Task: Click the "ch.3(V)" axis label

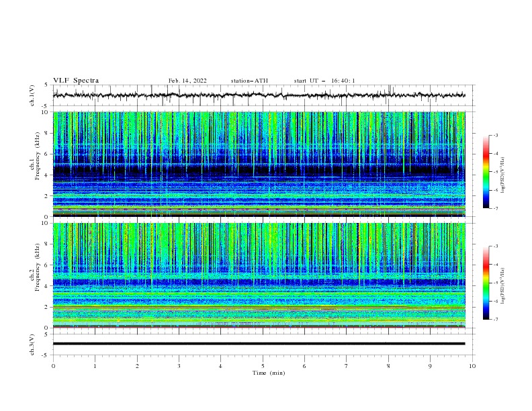Action: [x=32, y=345]
